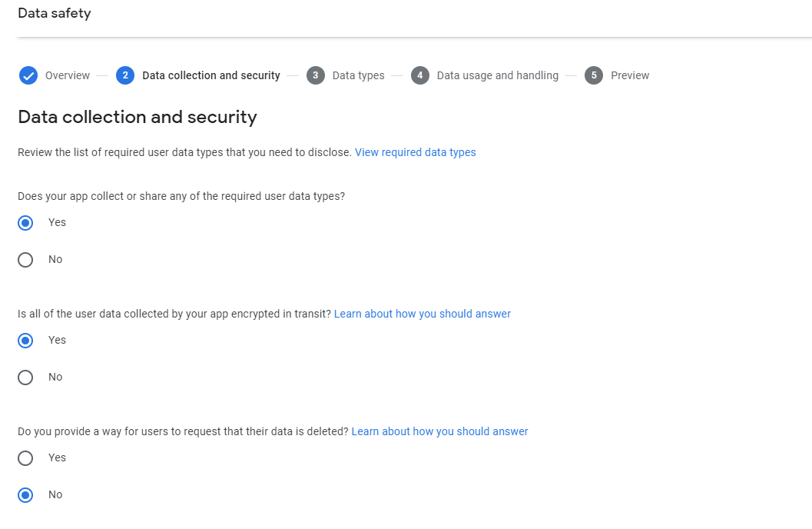Open the encryption Learn how to answer link
This screenshot has height=529, width=812.
(423, 314)
